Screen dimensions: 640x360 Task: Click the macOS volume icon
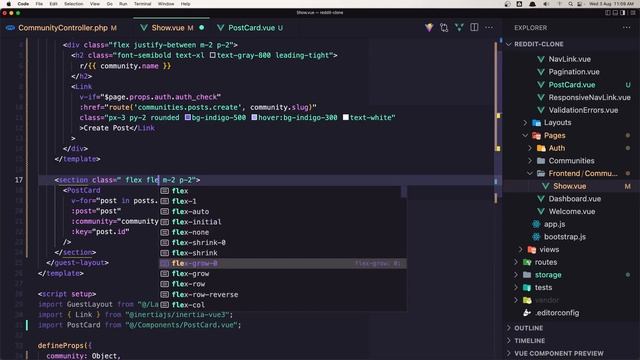click(x=546, y=4)
